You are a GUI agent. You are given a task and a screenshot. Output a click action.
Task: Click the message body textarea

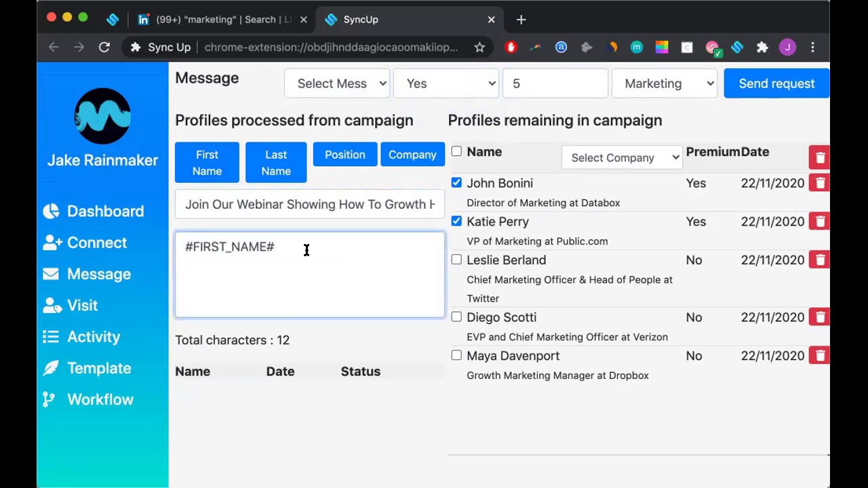tap(310, 275)
